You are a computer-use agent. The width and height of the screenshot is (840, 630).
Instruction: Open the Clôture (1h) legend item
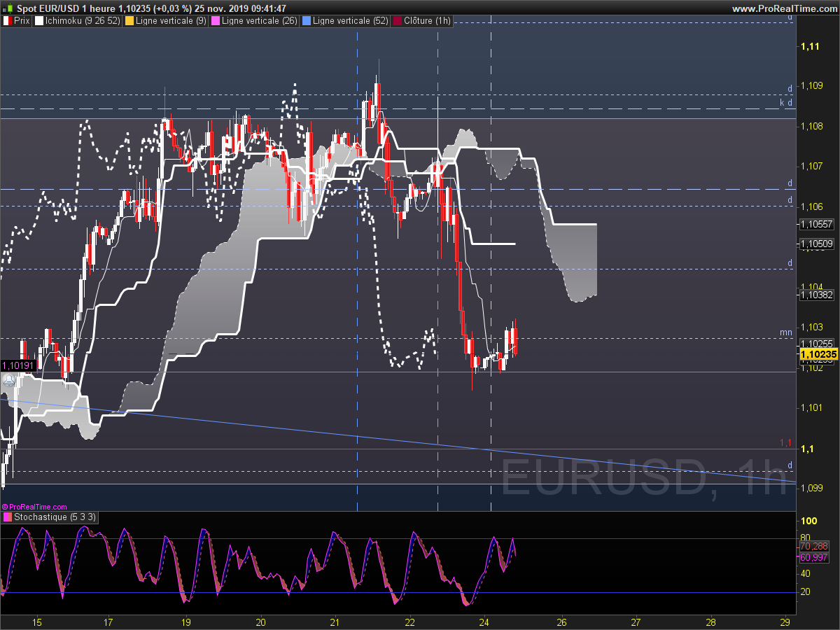pos(422,21)
